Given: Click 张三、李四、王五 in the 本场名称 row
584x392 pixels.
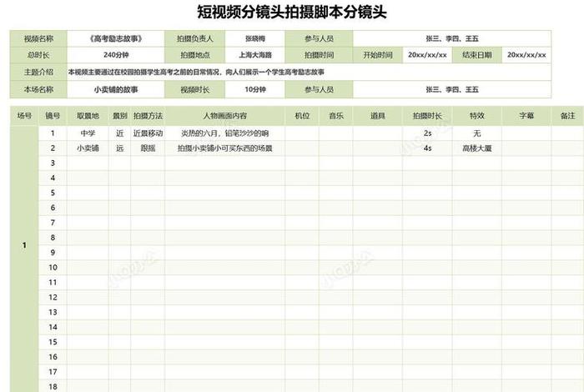Looking at the screenshot, I should point(452,90).
